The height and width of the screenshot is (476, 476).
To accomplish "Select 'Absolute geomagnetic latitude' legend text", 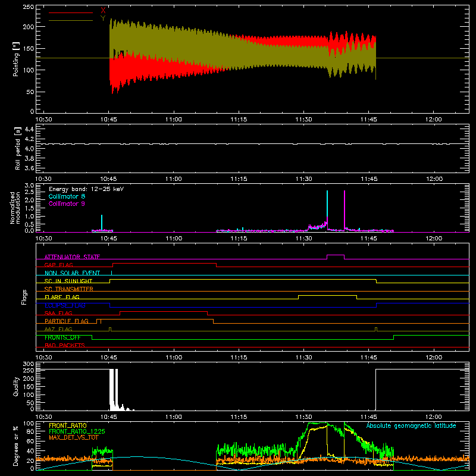I will click(411, 425).
